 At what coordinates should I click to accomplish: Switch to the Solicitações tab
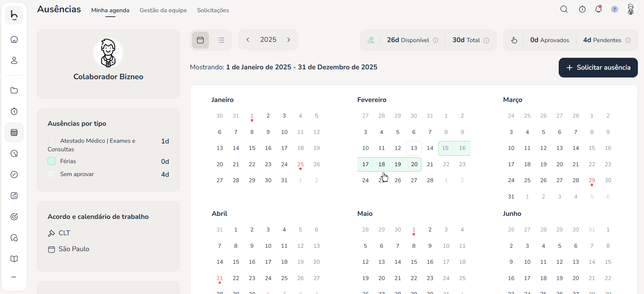coord(213,10)
